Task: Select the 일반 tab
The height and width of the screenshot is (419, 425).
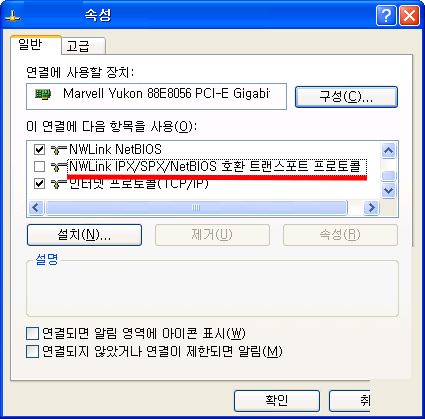Action: point(36,44)
